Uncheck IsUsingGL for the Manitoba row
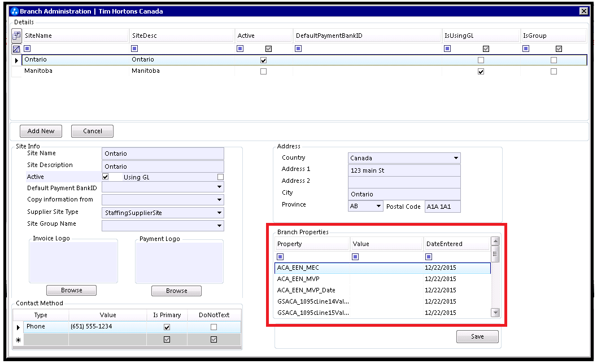Image resolution: width=597 pixels, height=364 pixels. [x=481, y=71]
